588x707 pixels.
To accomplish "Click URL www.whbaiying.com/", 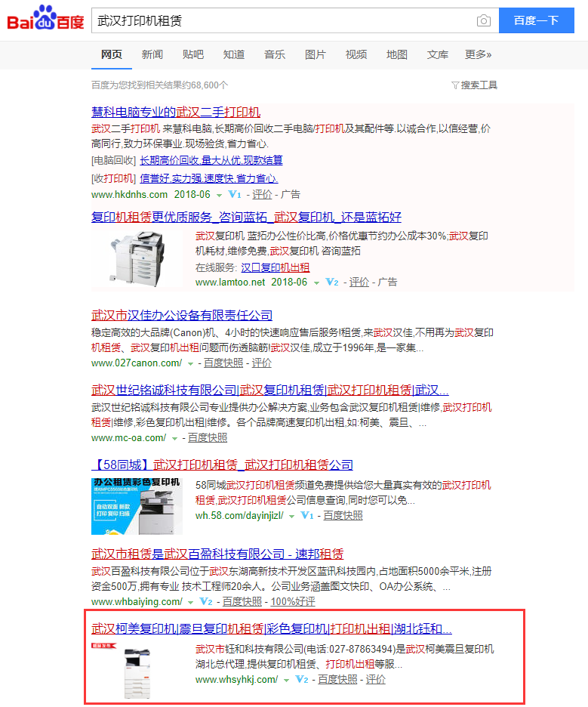I will (137, 601).
